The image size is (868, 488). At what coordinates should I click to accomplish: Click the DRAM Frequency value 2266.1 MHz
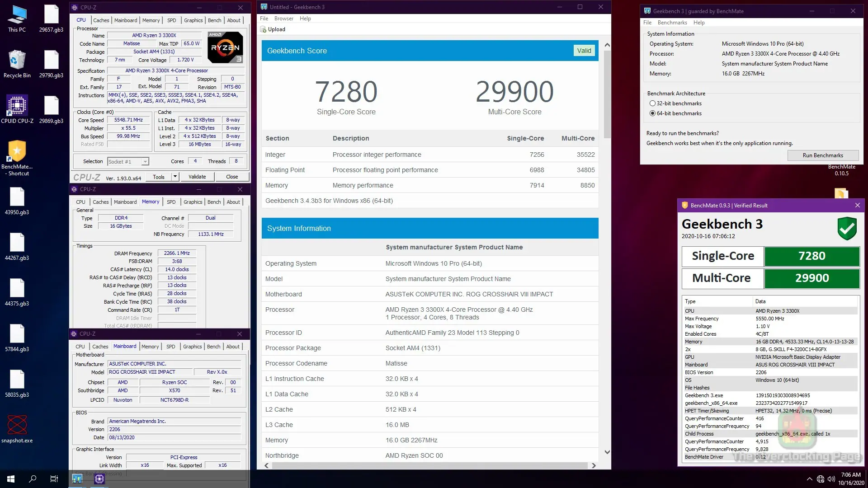point(177,253)
